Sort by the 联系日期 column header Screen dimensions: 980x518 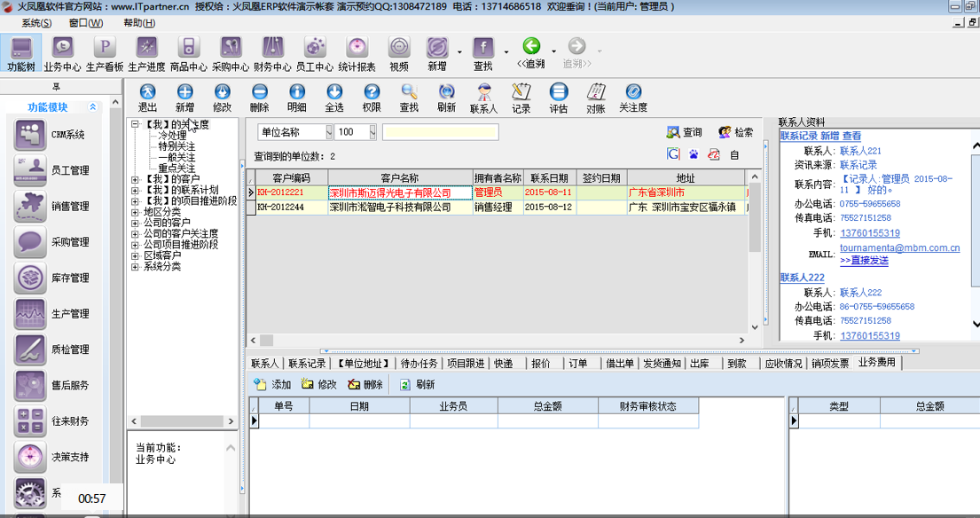(x=549, y=178)
